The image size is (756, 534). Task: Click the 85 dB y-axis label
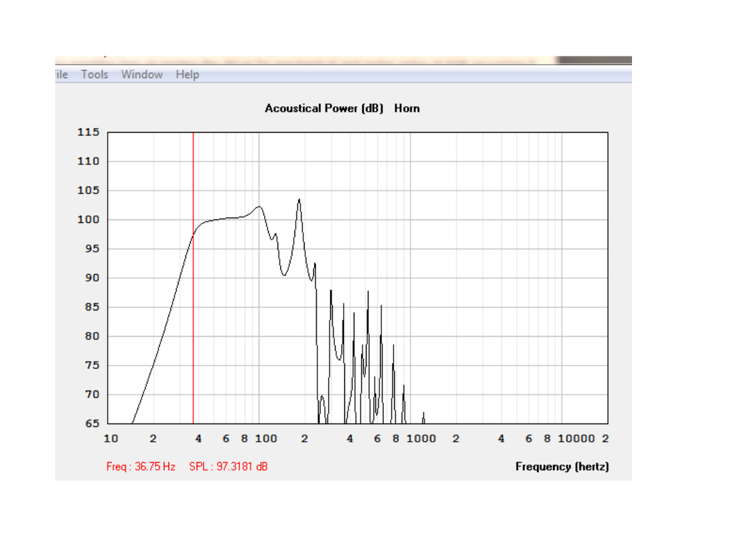point(92,307)
